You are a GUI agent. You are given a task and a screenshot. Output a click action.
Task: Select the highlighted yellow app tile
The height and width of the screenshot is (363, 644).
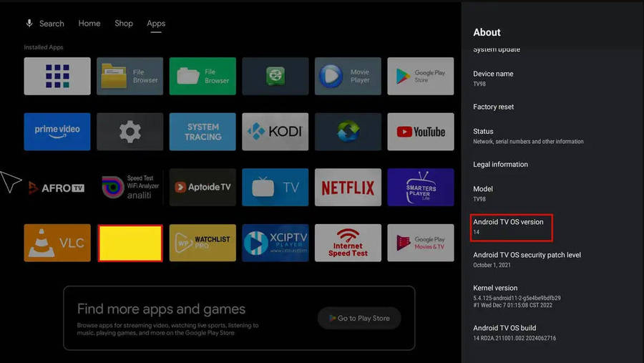point(130,243)
